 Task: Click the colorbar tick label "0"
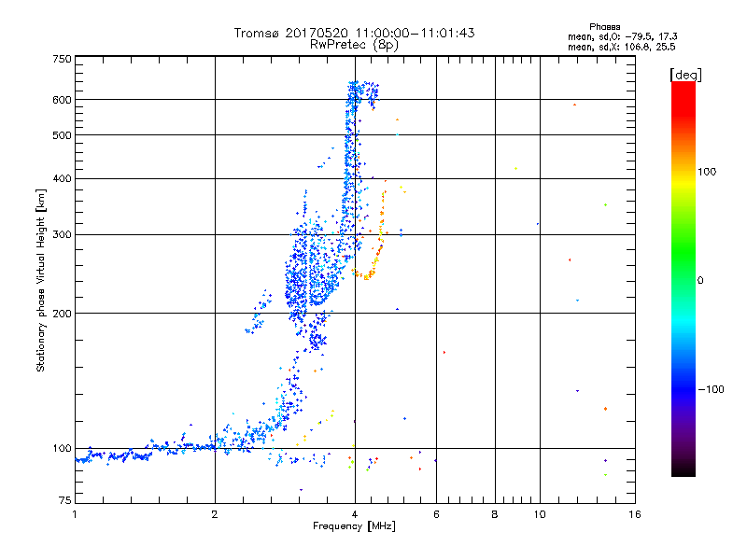[x=700, y=281]
